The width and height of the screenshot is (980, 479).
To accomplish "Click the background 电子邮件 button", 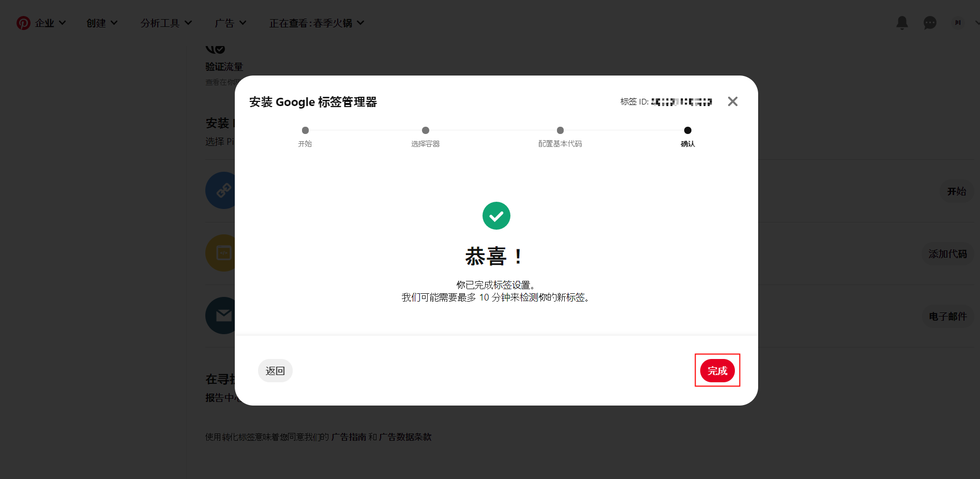I will [x=947, y=316].
